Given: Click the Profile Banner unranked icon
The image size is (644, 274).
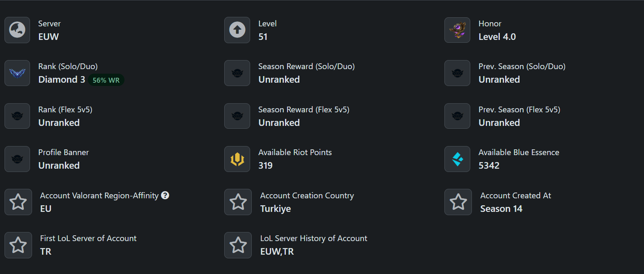Looking at the screenshot, I should pos(17,159).
